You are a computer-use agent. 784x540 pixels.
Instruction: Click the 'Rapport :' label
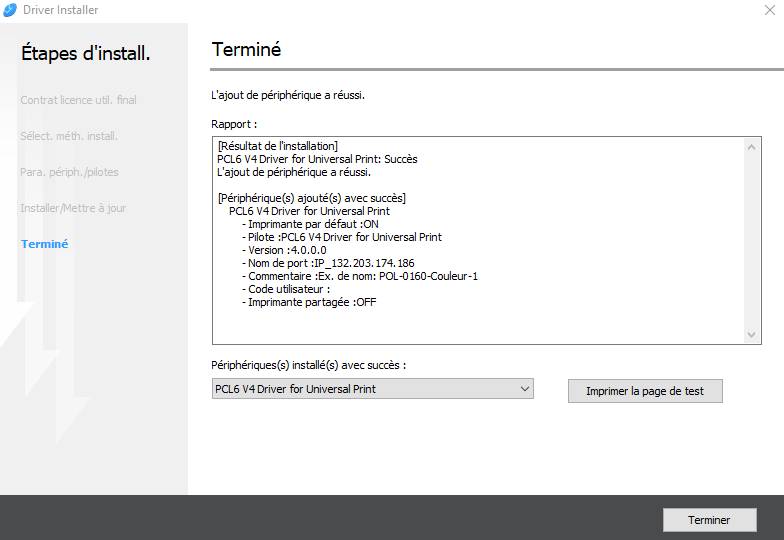(x=234, y=125)
